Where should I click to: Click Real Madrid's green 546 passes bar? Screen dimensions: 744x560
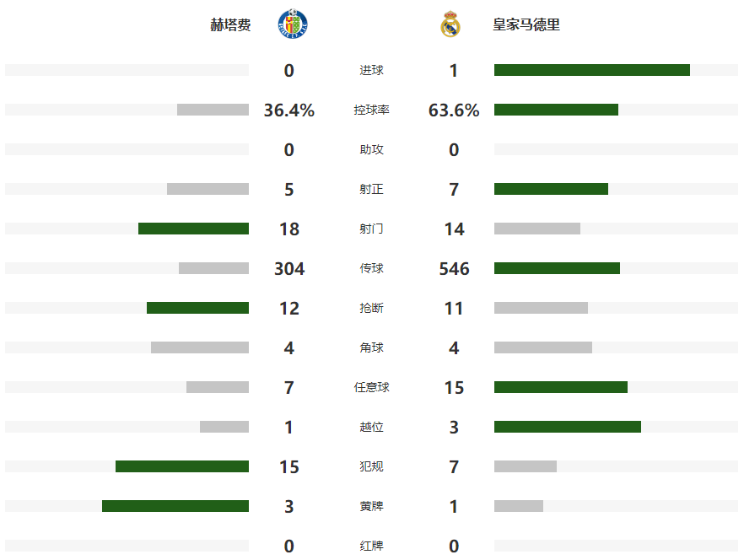[x=557, y=268]
